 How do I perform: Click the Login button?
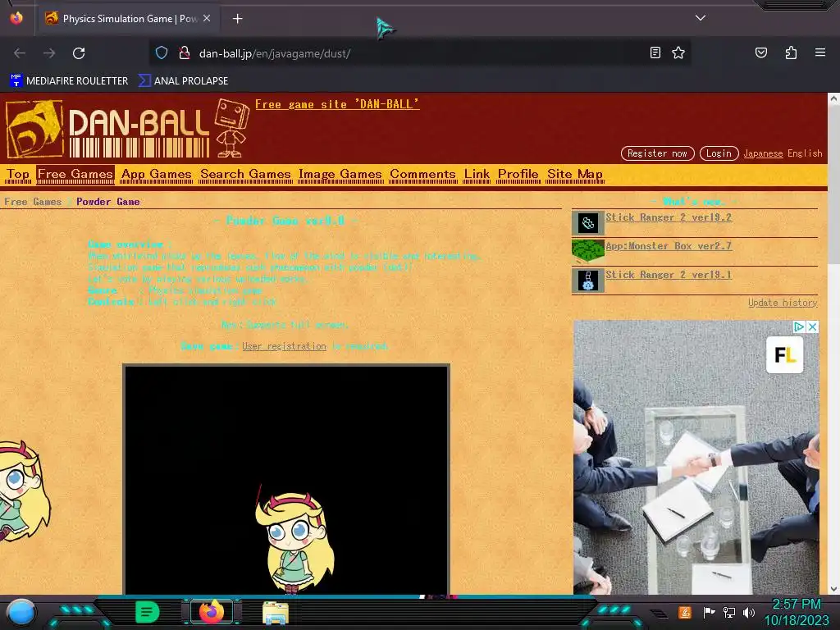tap(719, 153)
